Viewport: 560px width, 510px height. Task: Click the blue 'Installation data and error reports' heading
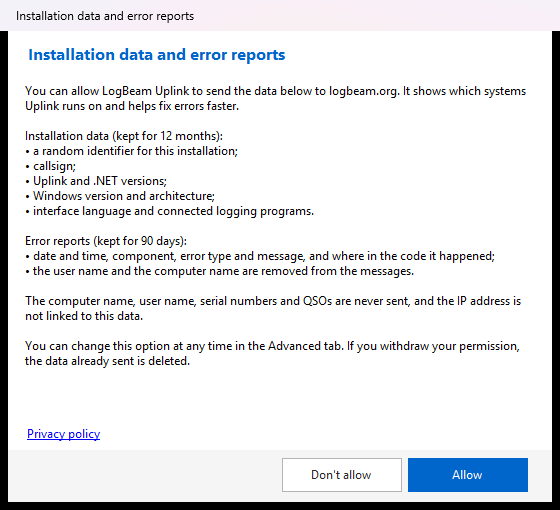156,55
